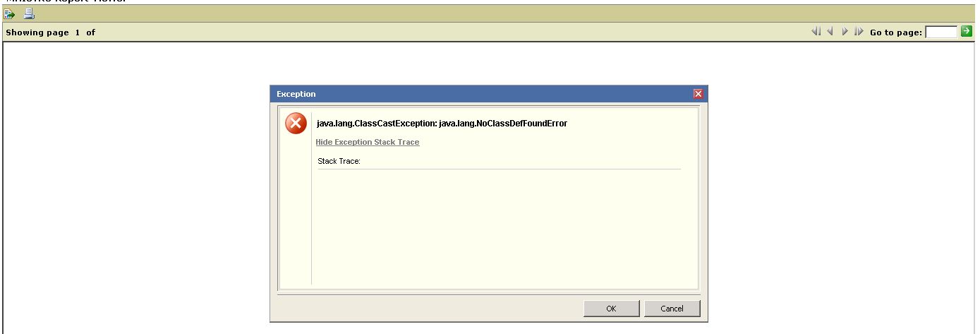Go to the first page arrow
The image size is (980, 334).
click(x=816, y=32)
